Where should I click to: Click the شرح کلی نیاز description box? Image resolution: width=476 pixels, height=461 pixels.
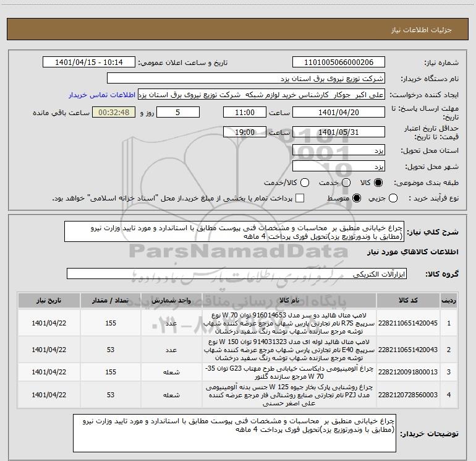(234, 232)
